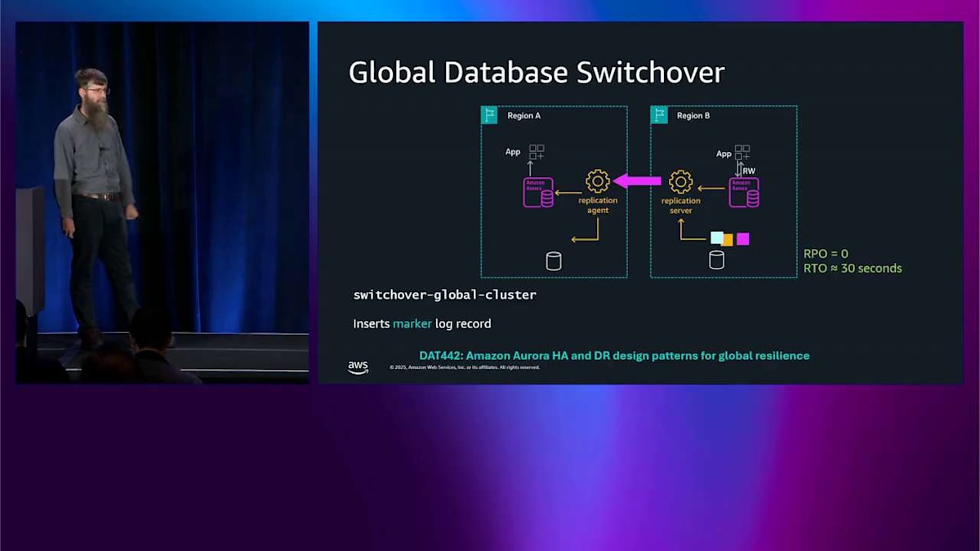Click the "RTO ≈ 30 seconds" text
This screenshot has height=551, width=980.
pos(853,268)
